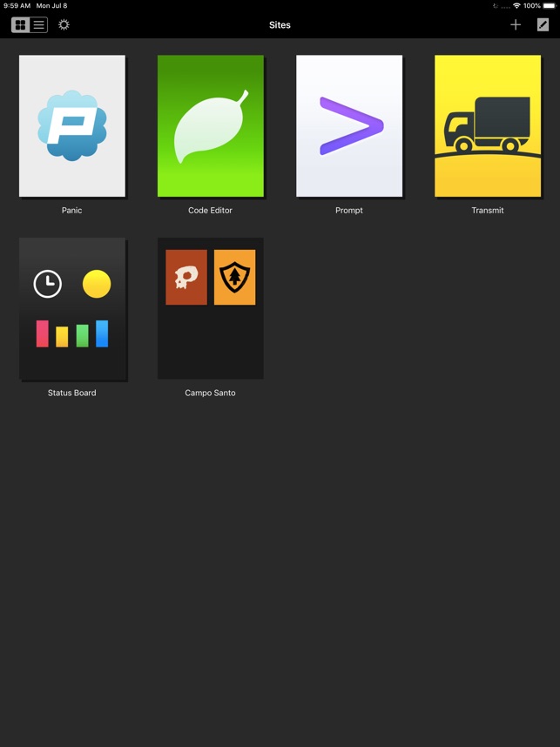Open the Campo Santo folder skull icon
This screenshot has height=747, width=560.
[186, 277]
